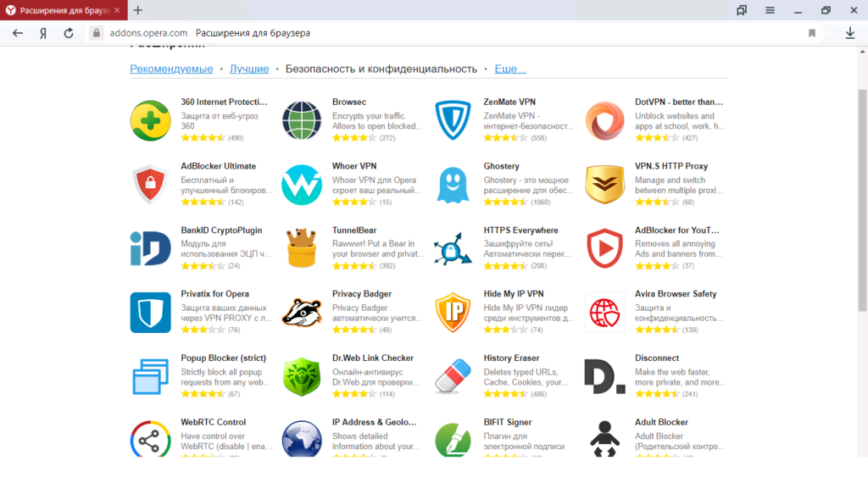
Task: Open a new browser tab
Action: coord(138,10)
